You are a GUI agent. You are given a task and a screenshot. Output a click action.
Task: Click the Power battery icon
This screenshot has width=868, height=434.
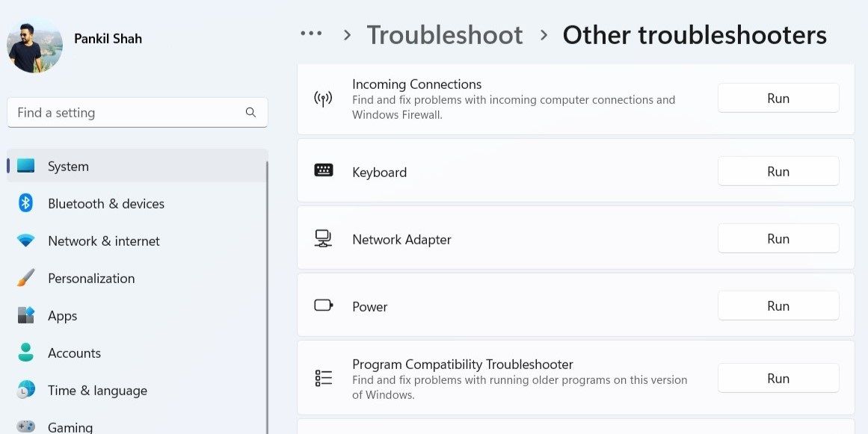click(x=322, y=305)
